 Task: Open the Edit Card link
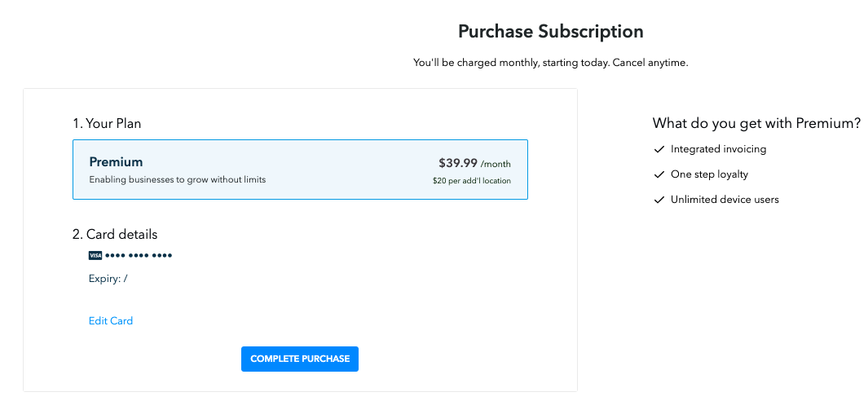click(111, 320)
